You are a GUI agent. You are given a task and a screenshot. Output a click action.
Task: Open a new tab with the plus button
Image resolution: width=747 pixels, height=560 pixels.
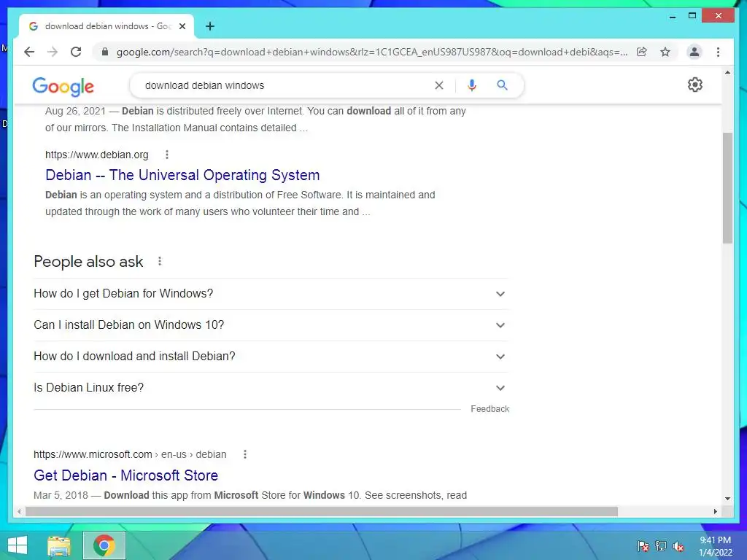(x=210, y=26)
